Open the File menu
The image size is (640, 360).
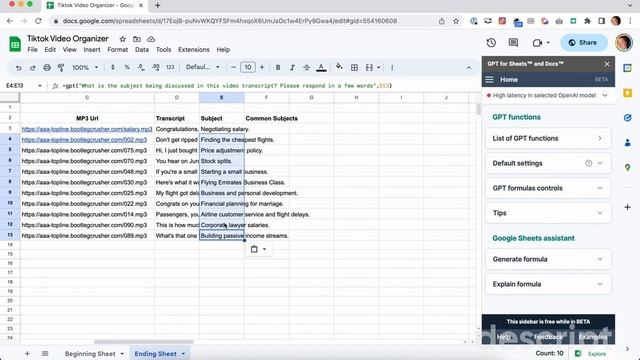(32, 50)
